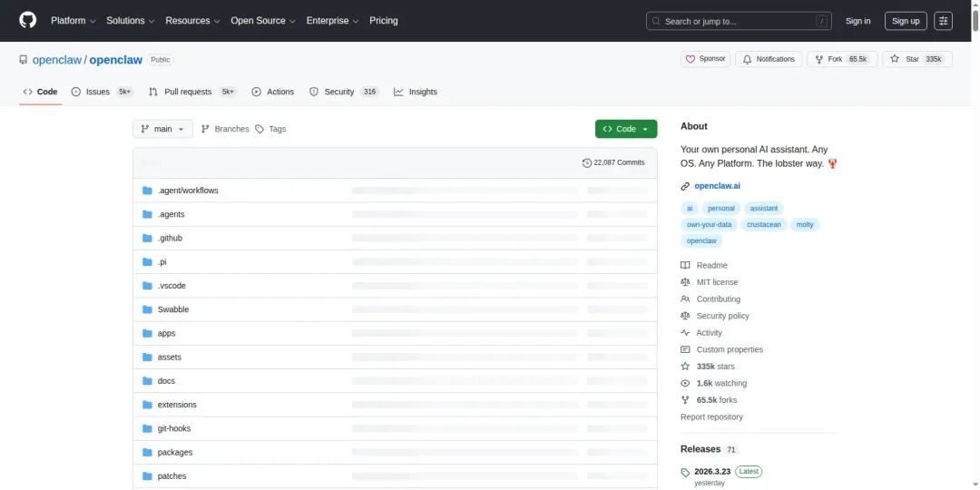Image resolution: width=980 pixels, height=490 pixels.
Task: Select the folder icon next to .pi
Action: click(148, 262)
